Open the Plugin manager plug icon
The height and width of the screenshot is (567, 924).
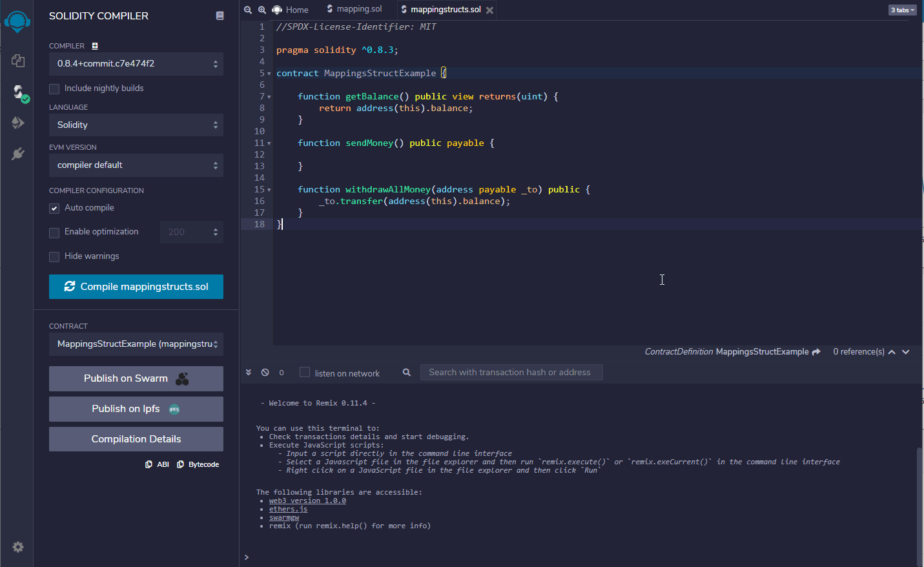click(x=18, y=154)
